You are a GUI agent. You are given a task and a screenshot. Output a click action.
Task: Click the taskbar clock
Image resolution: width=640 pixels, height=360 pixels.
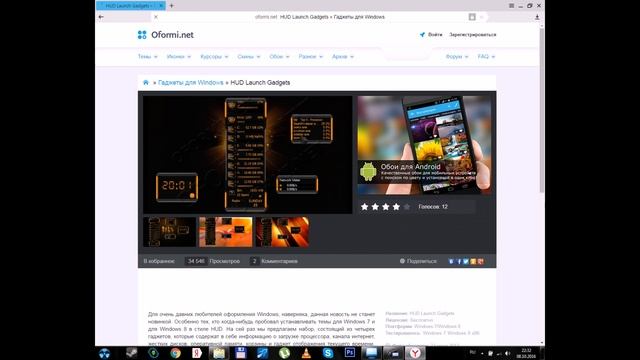(526, 353)
